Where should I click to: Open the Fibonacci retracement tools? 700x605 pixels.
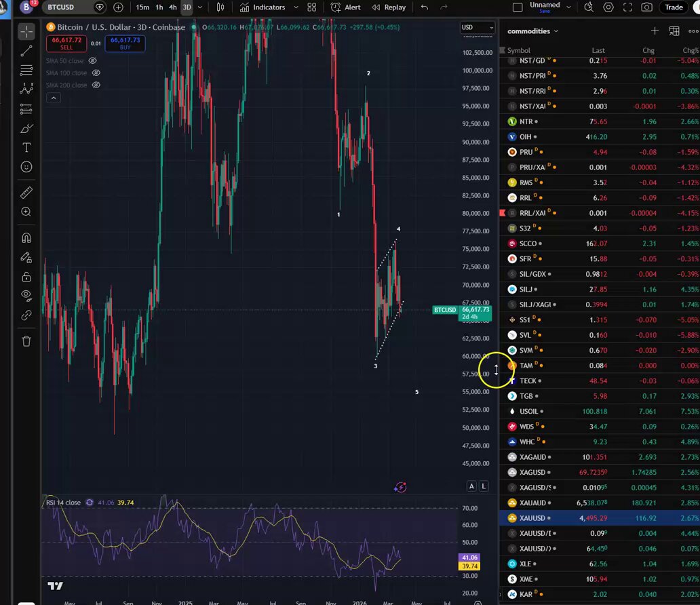26,70
